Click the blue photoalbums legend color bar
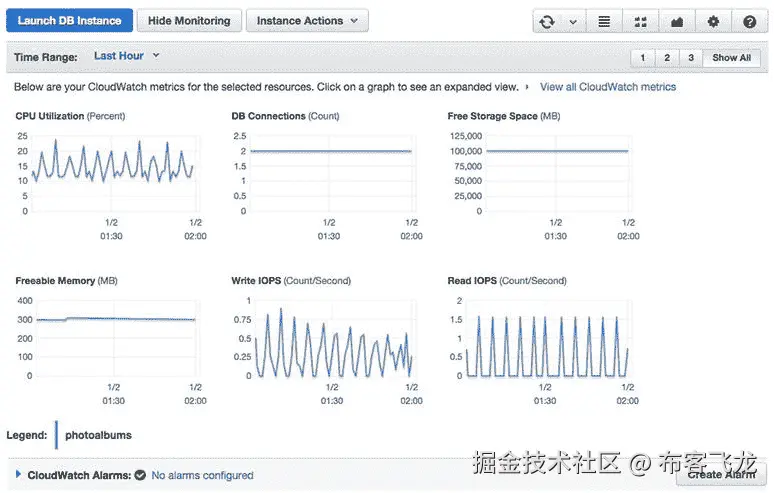The height and width of the screenshot is (493, 774). coord(56,435)
